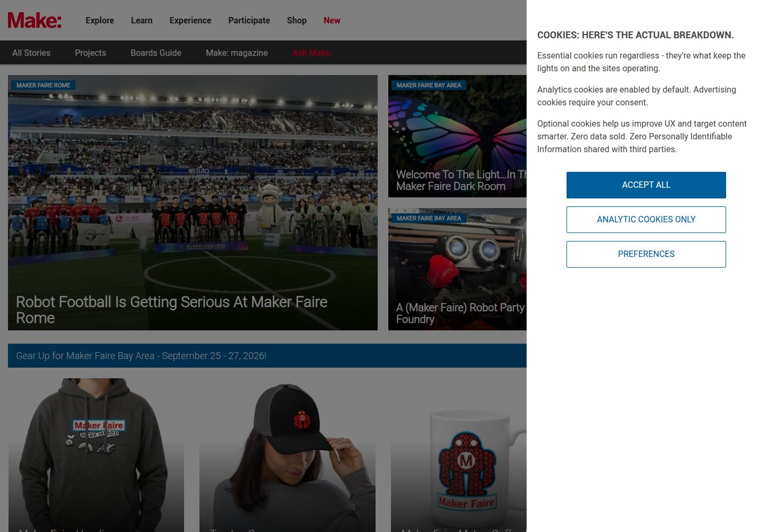The image size is (766, 532).
Task: Open Ask Make: link
Action: coord(312,53)
